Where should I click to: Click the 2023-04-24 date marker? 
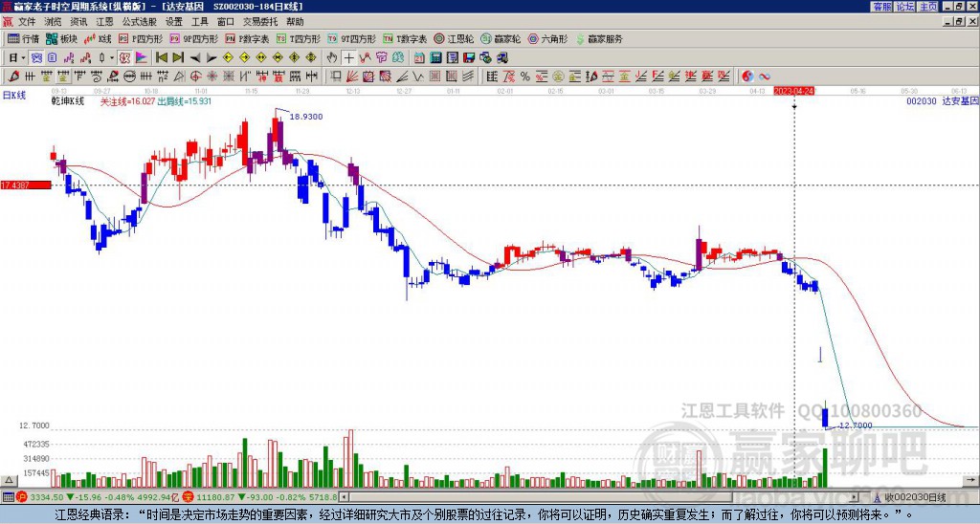(x=793, y=91)
